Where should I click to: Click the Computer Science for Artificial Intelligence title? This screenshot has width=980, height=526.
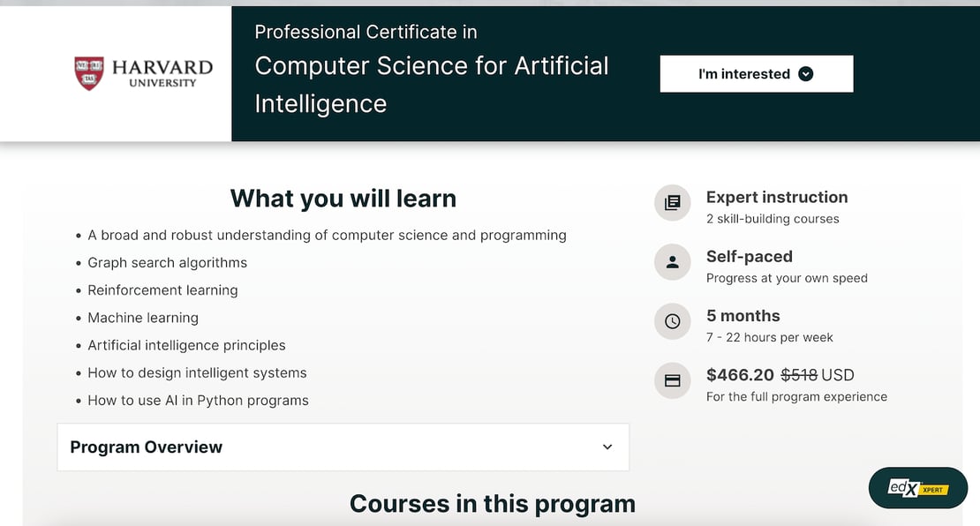(x=431, y=85)
